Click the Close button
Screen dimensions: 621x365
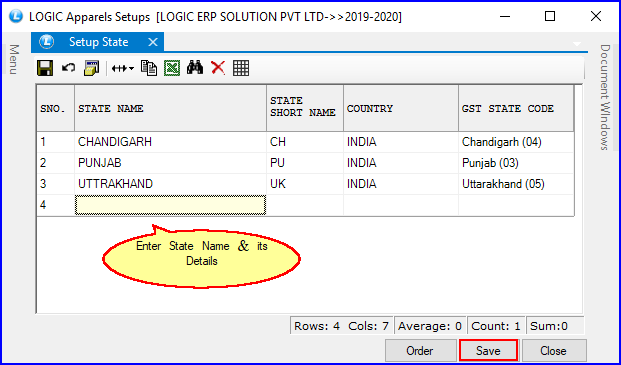click(x=553, y=351)
